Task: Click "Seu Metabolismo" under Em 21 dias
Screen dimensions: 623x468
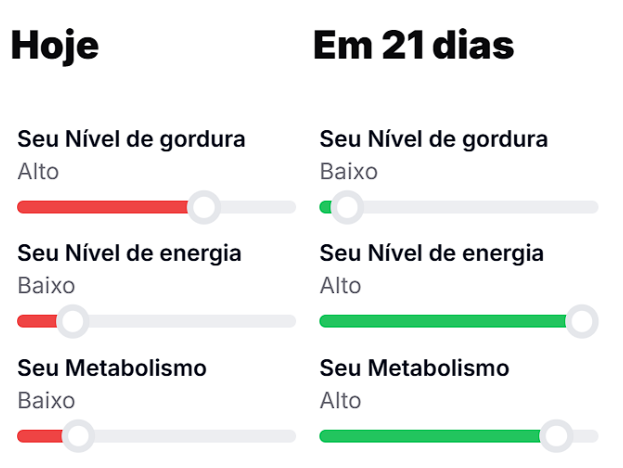Action: 414,368
